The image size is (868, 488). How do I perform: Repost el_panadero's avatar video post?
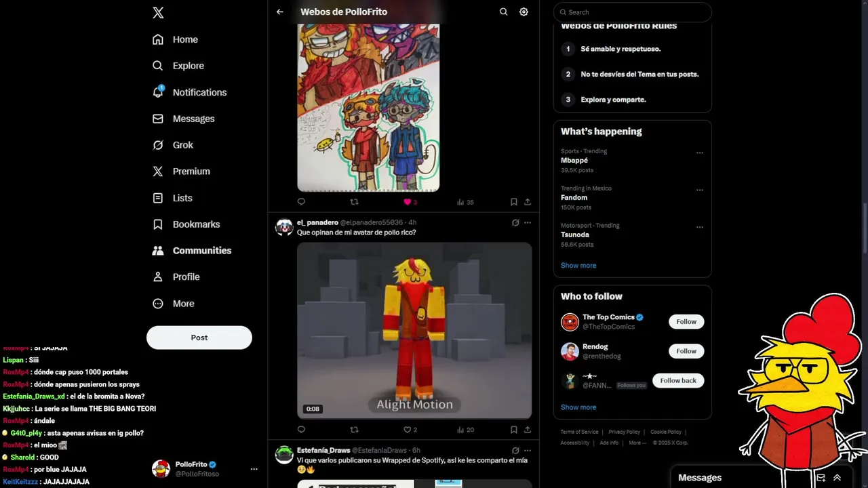354,430
